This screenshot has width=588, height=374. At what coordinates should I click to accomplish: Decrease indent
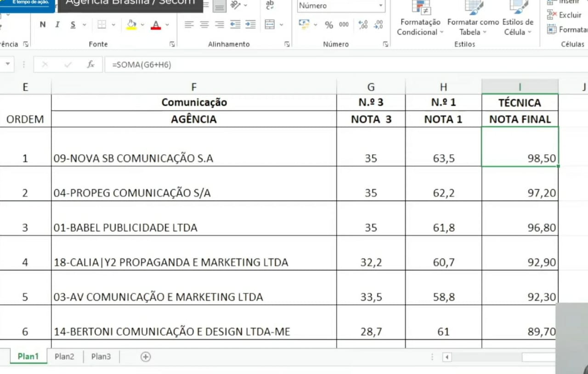pyautogui.click(x=235, y=25)
